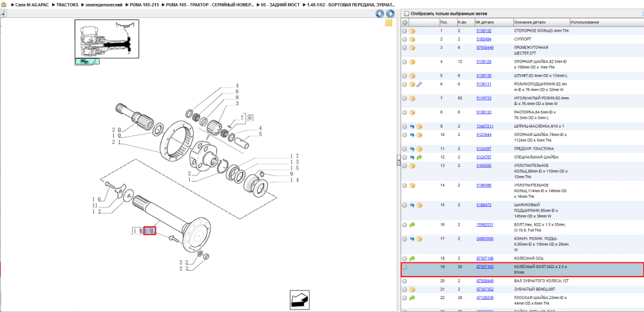Toggle the select-all circle in table header
The image size is (644, 312).
[404, 22]
